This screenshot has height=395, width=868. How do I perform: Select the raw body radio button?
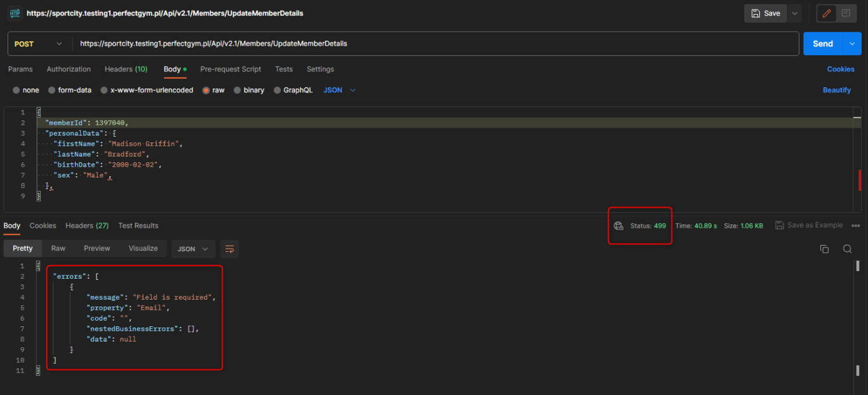[206, 90]
